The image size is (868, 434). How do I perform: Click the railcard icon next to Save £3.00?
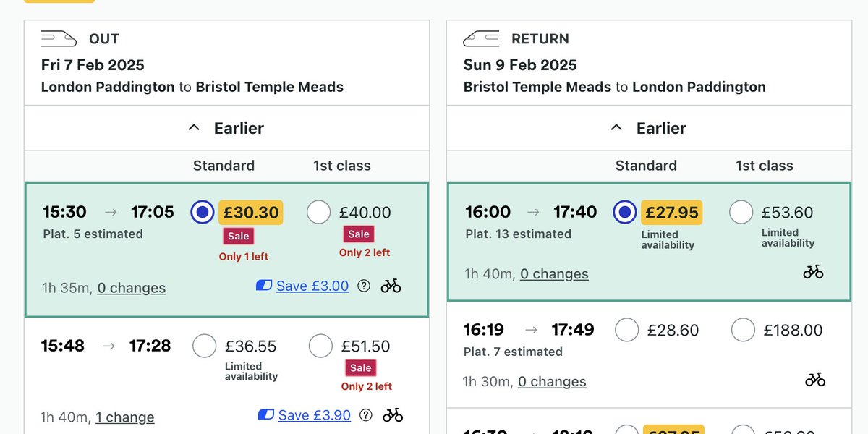click(x=264, y=286)
